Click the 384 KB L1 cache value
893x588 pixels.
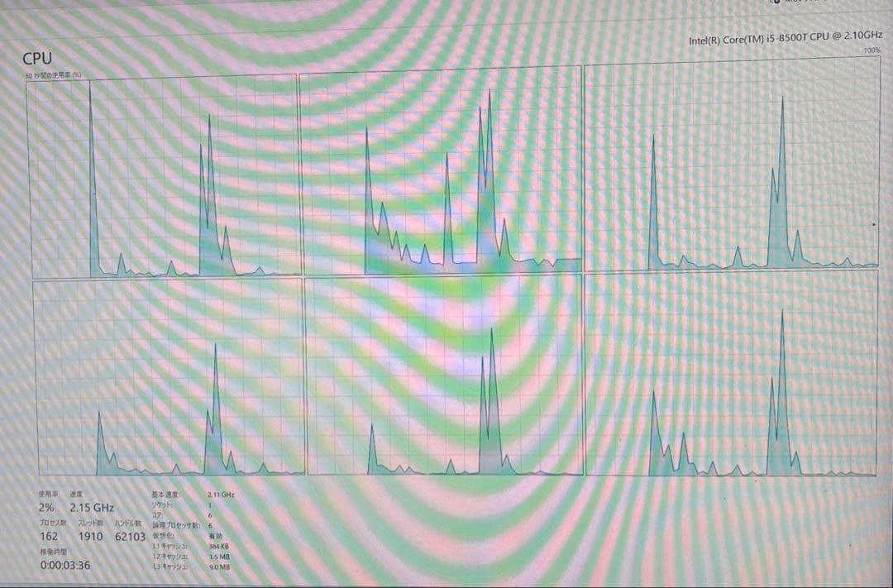click(x=219, y=547)
